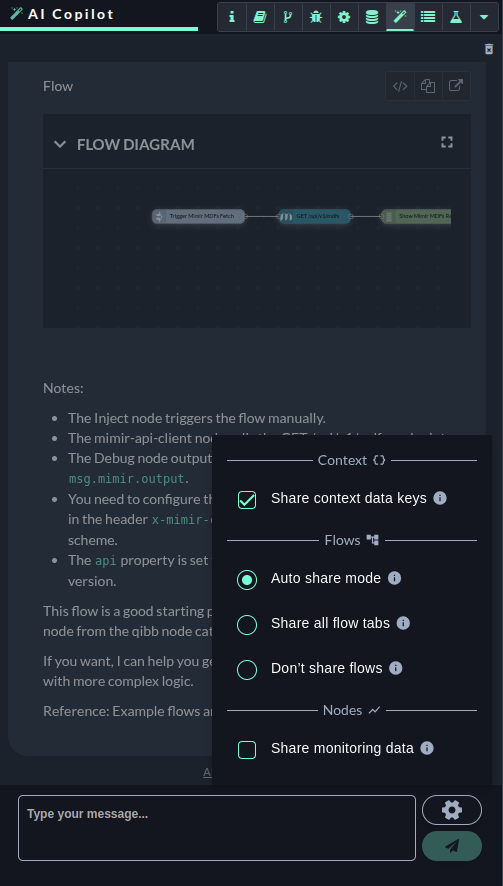Clear chat using trash icon
503x886 pixels.
coord(489,49)
